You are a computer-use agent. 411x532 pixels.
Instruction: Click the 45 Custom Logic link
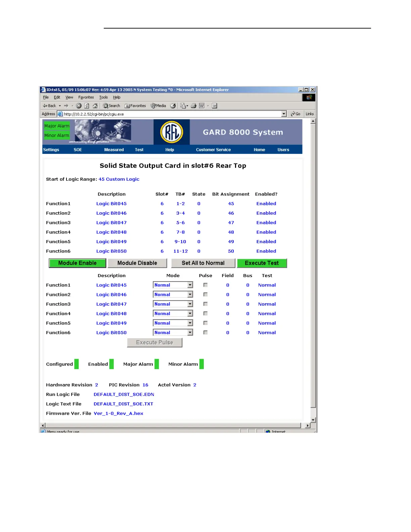click(x=119, y=179)
